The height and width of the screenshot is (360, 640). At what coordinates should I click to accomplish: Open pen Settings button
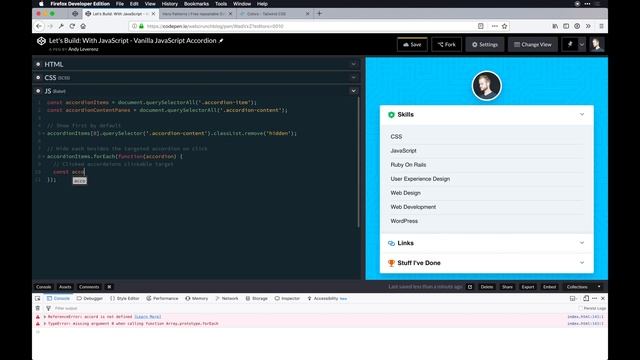coord(485,44)
